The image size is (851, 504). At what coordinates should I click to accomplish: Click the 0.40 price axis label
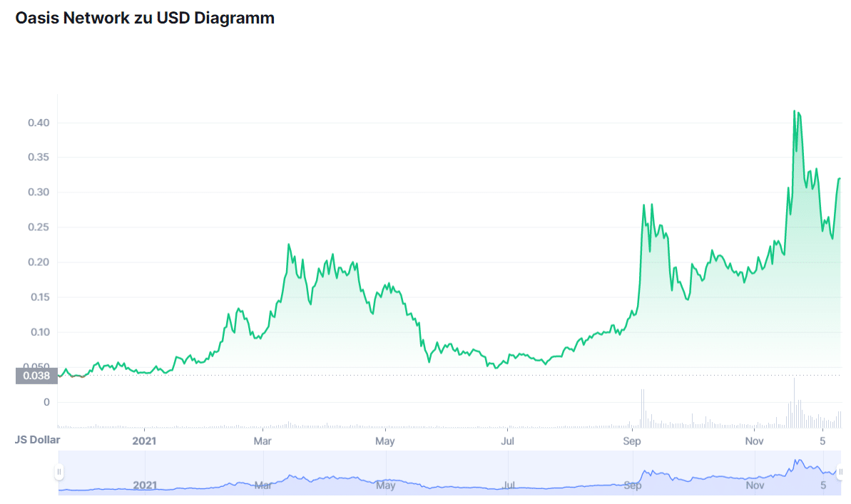(39, 123)
